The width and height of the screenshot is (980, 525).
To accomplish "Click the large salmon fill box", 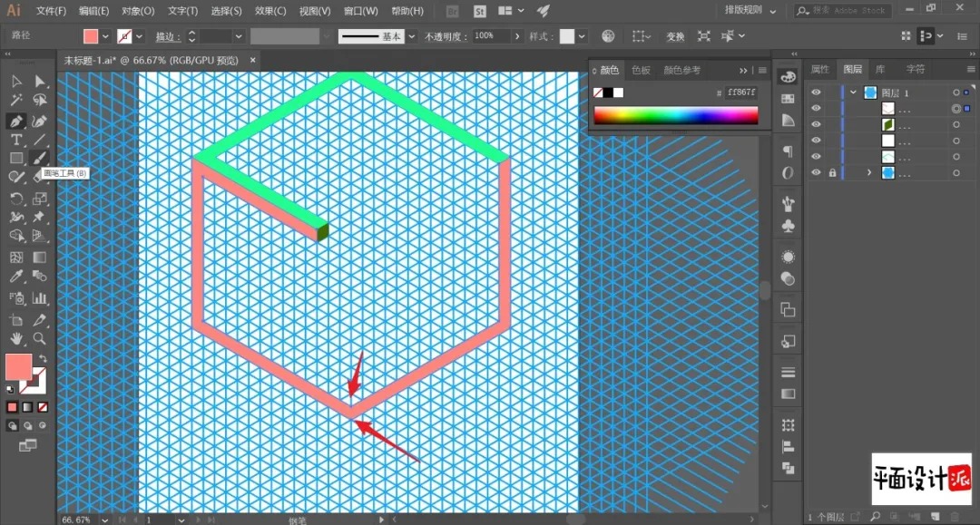I will [18, 366].
